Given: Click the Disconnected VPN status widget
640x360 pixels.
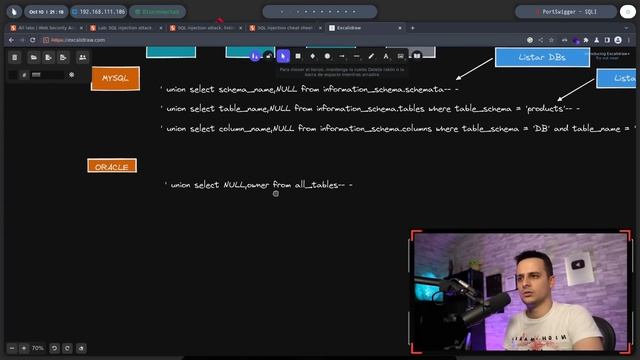Looking at the screenshot, I should [x=158, y=12].
